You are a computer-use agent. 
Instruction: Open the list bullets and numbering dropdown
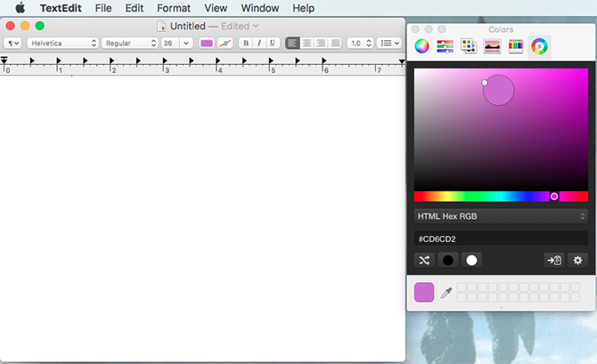pos(389,43)
